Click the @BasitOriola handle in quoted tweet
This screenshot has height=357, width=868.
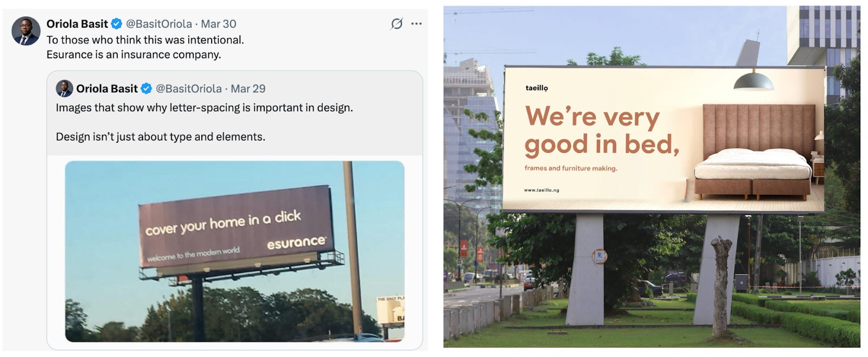[189, 88]
